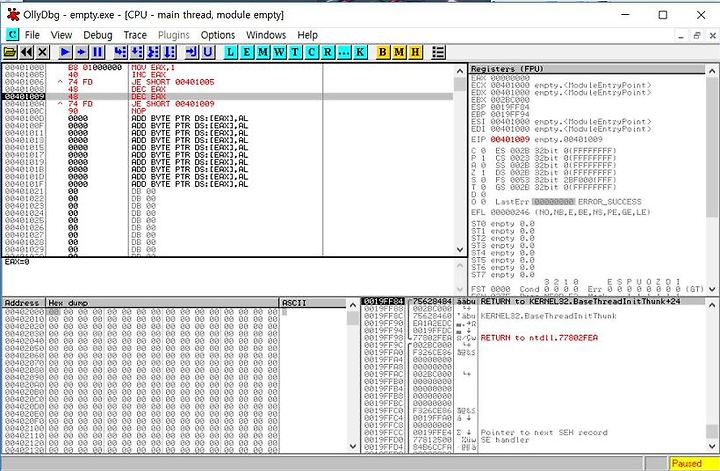Select the NOP instruction row
The height and width of the screenshot is (471, 720).
[x=228, y=111]
